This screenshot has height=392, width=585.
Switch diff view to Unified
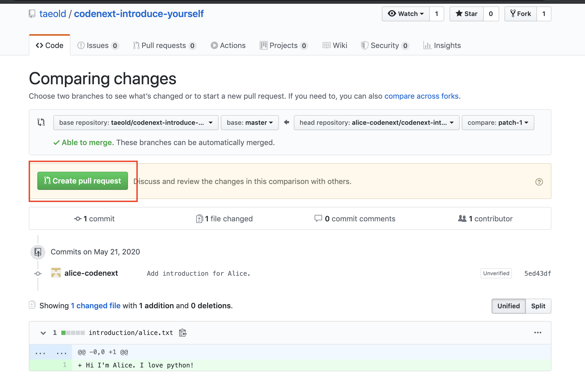pos(508,306)
